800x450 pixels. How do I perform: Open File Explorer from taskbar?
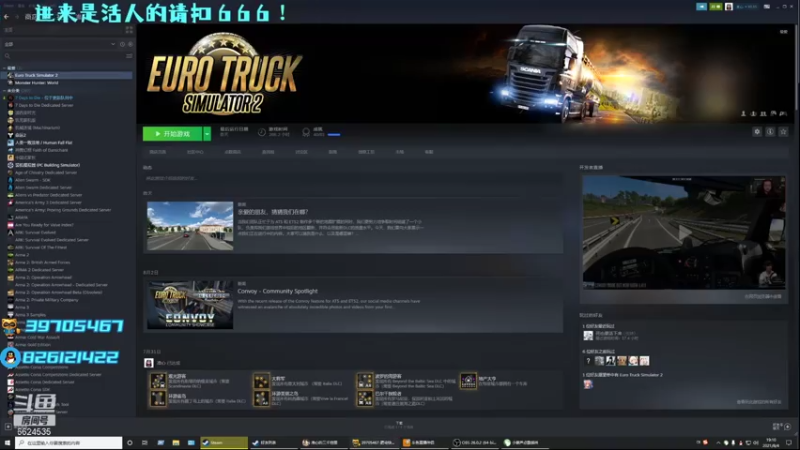tap(176, 442)
